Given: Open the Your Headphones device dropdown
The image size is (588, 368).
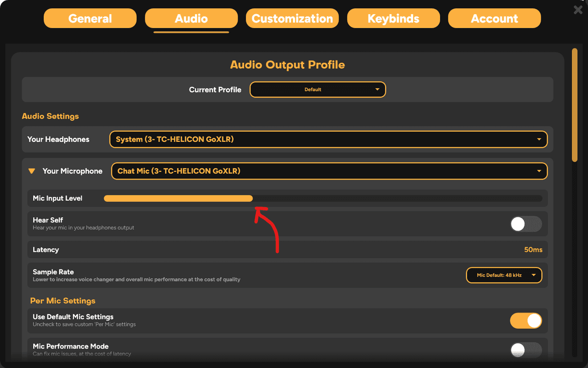Looking at the screenshot, I should [x=328, y=139].
